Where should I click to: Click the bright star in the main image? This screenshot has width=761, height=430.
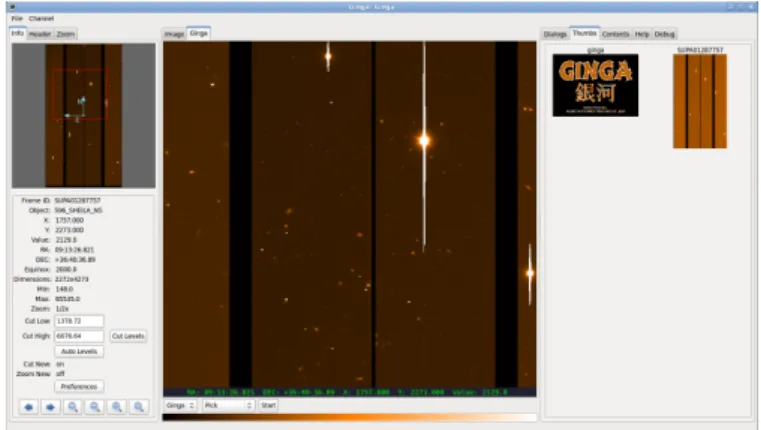424,141
